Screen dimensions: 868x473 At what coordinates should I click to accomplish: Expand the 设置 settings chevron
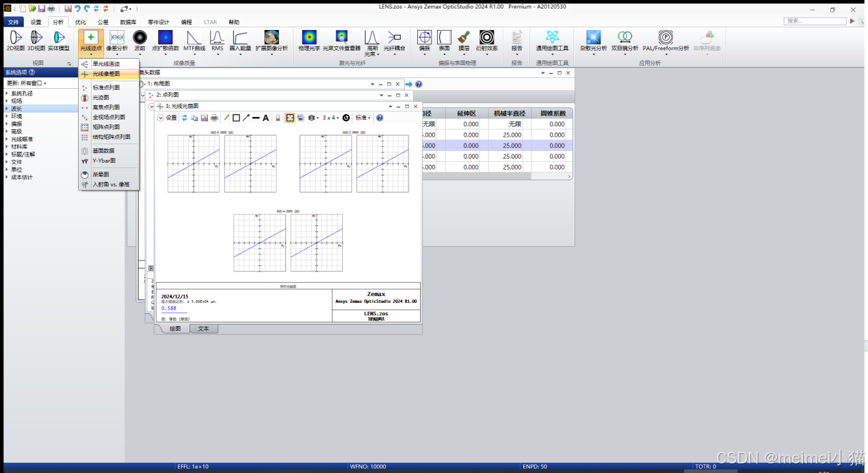[161, 118]
